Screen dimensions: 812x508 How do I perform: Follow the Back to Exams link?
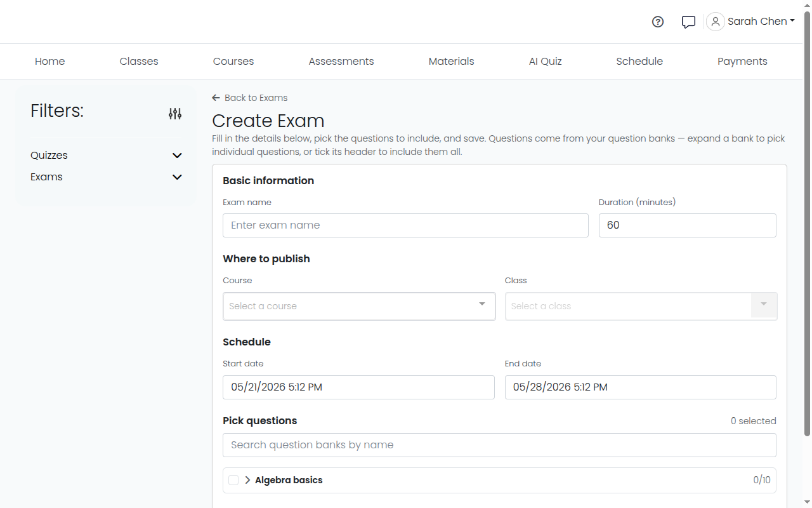pyautogui.click(x=256, y=98)
